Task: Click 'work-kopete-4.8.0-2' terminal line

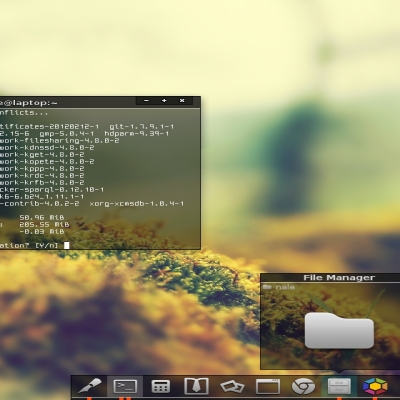Action: coord(47,162)
